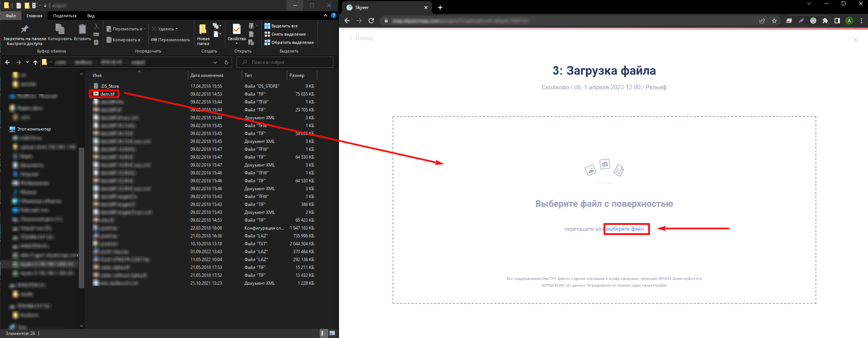Click Выделить все to select all files
The image size is (868, 338).
pos(284,26)
